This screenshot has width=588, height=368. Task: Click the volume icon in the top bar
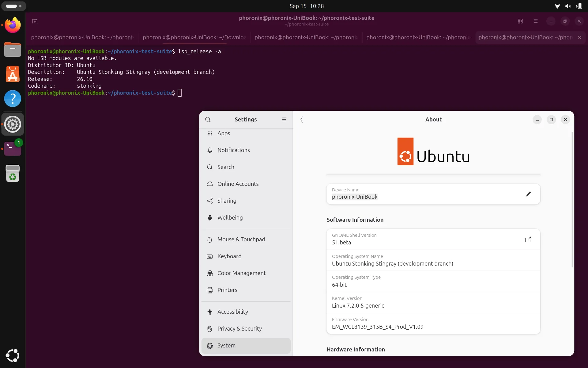[568, 6]
